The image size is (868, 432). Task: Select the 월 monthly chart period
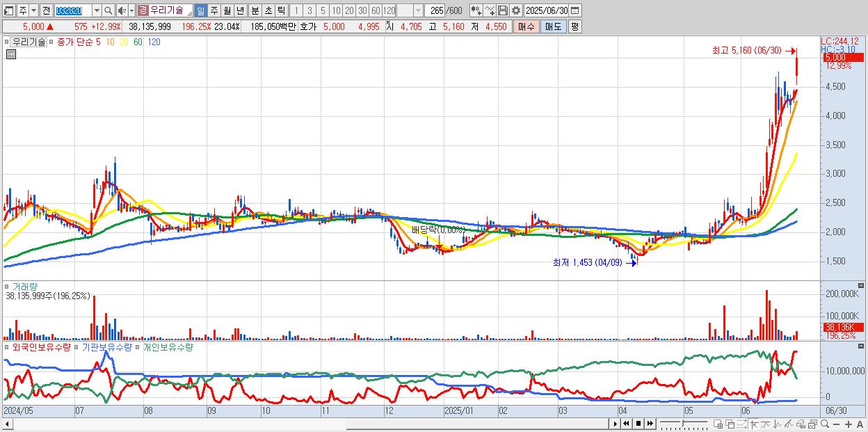(227, 10)
